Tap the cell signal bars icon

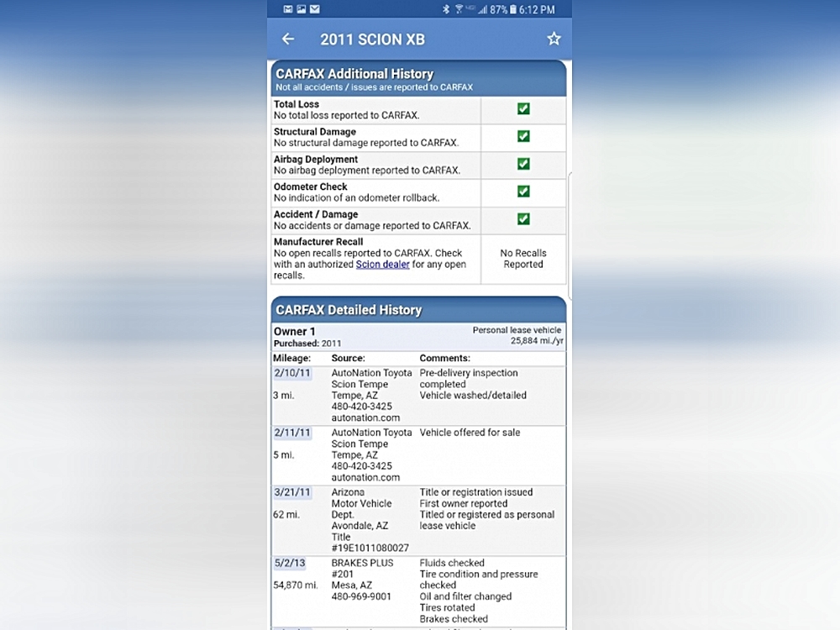coord(483,9)
